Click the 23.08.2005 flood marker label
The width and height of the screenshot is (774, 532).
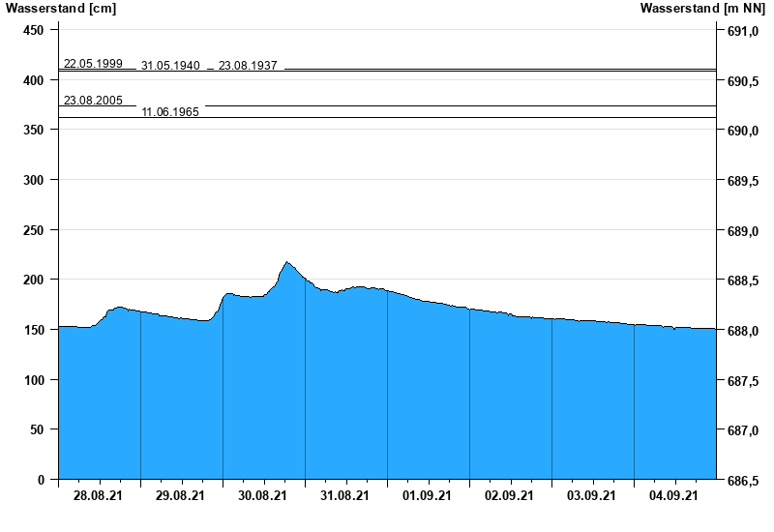[93, 101]
